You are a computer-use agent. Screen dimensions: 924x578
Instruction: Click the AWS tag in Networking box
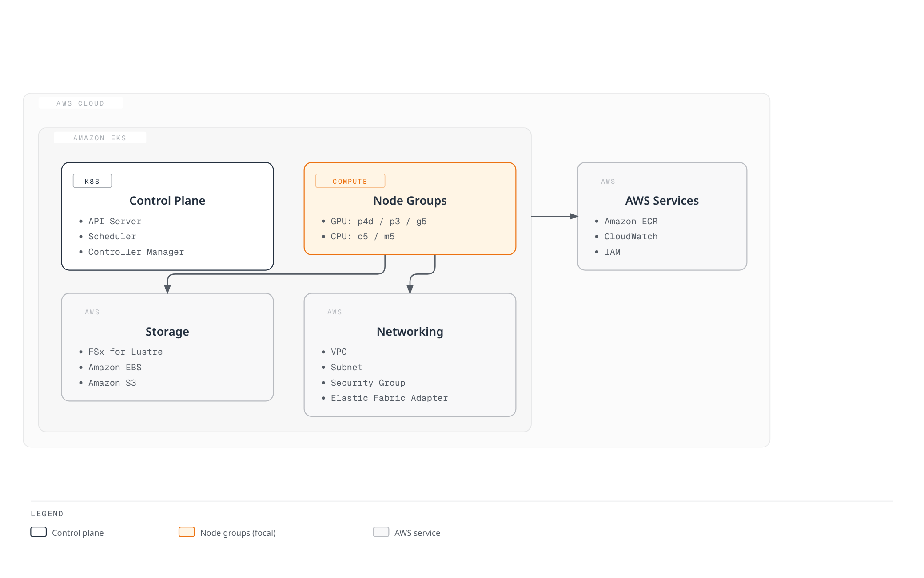tap(335, 312)
